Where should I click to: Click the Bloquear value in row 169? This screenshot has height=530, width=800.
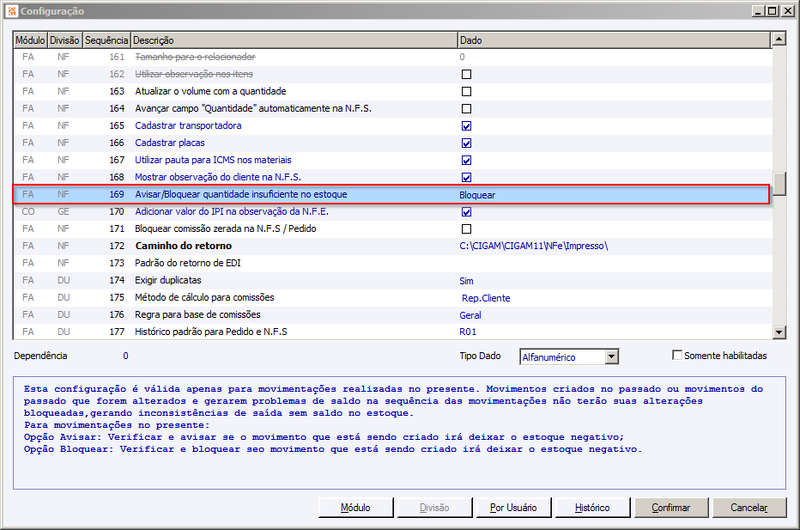(477, 195)
